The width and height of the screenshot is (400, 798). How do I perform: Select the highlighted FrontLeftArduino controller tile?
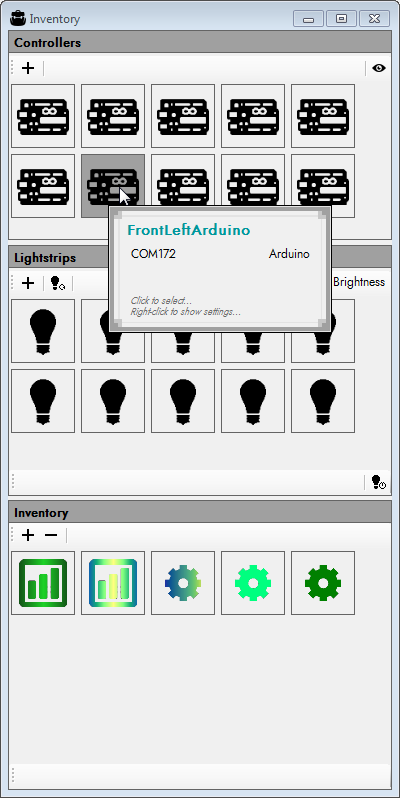[x=113, y=186]
